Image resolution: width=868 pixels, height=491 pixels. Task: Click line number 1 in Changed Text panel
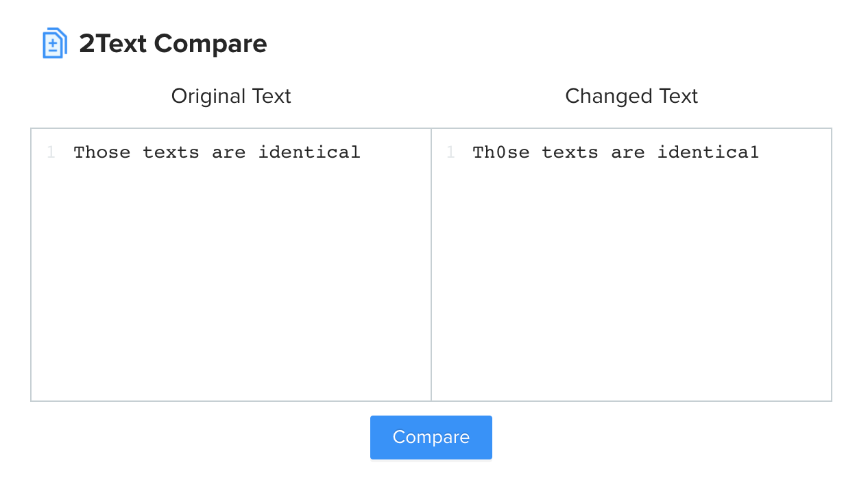click(x=451, y=152)
